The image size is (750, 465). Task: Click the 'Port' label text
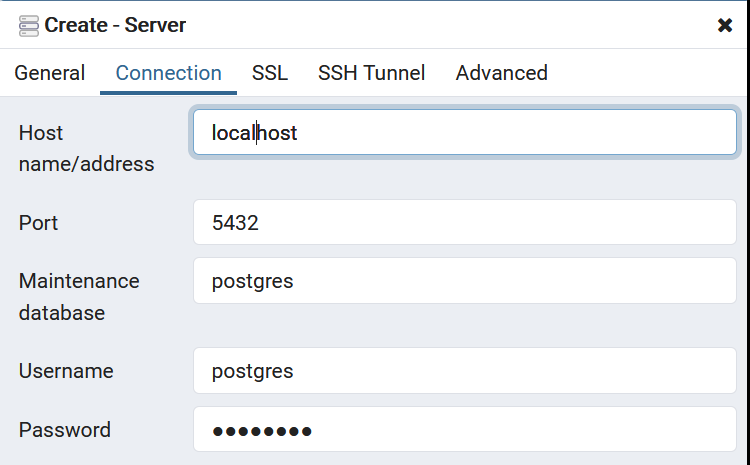coord(38,223)
